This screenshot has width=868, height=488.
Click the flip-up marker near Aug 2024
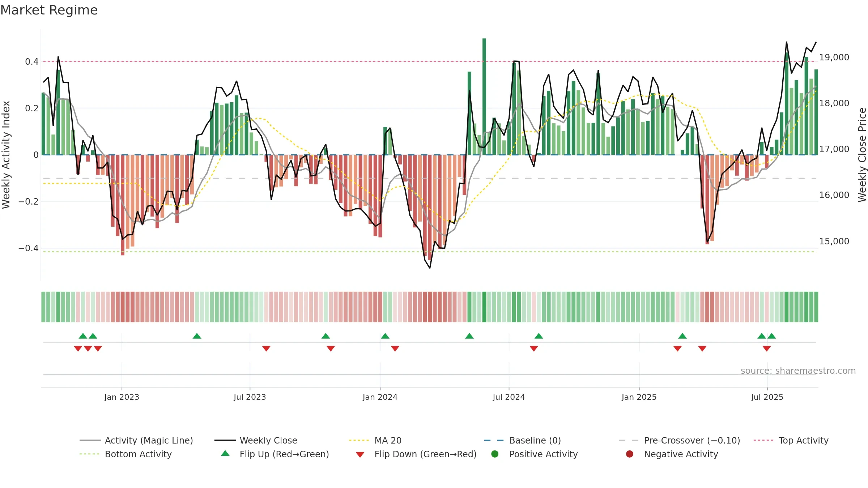[x=539, y=336]
